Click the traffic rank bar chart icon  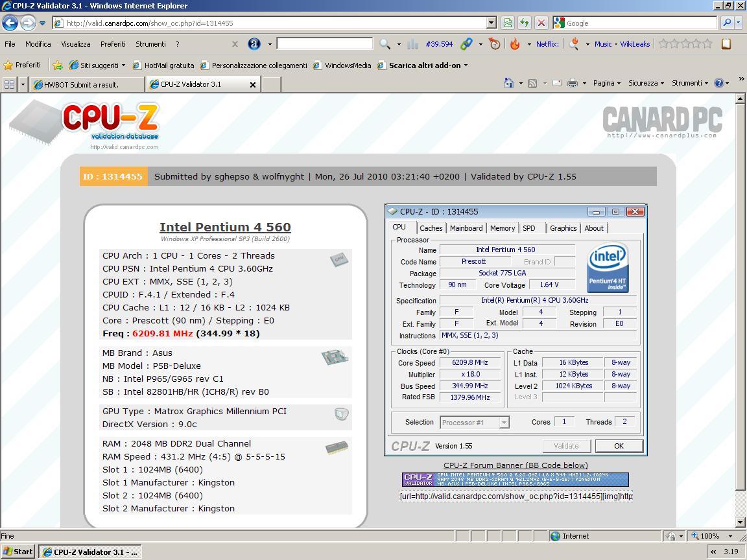[412, 44]
